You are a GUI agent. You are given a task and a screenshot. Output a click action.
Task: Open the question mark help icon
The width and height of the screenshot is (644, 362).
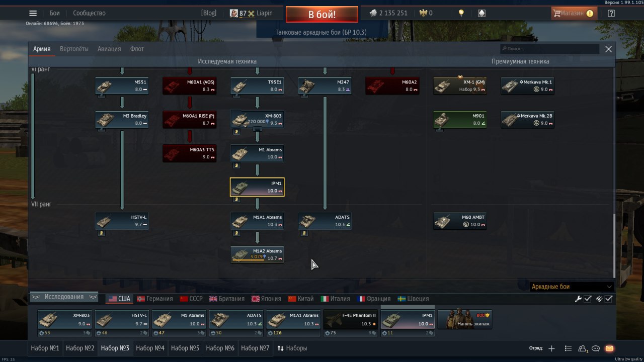click(611, 14)
